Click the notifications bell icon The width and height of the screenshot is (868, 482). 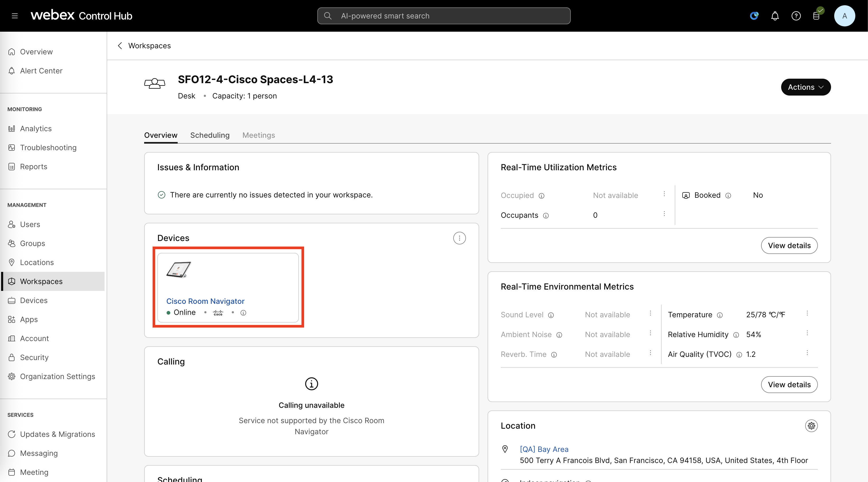[x=775, y=16]
